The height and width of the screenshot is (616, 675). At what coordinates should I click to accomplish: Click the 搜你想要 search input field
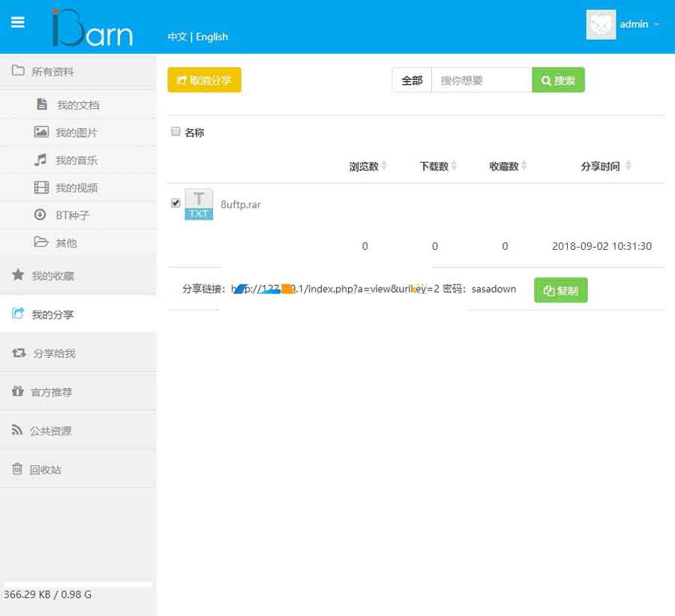pyautogui.click(x=481, y=80)
